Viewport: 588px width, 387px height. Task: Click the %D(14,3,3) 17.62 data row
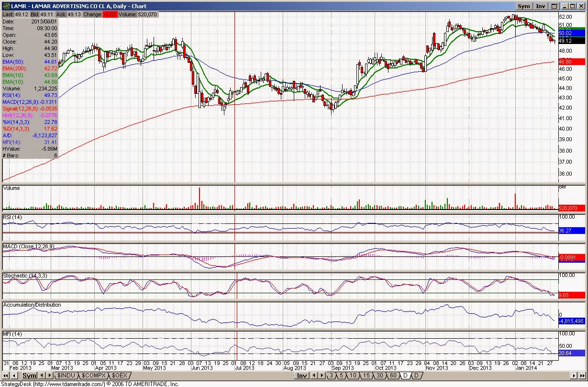30,129
